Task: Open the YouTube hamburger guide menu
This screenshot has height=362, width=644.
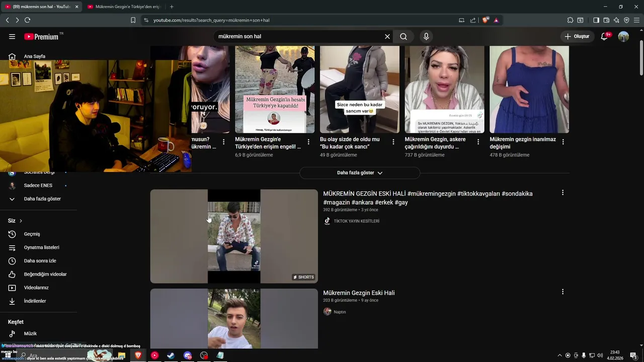Action: pos(12,37)
